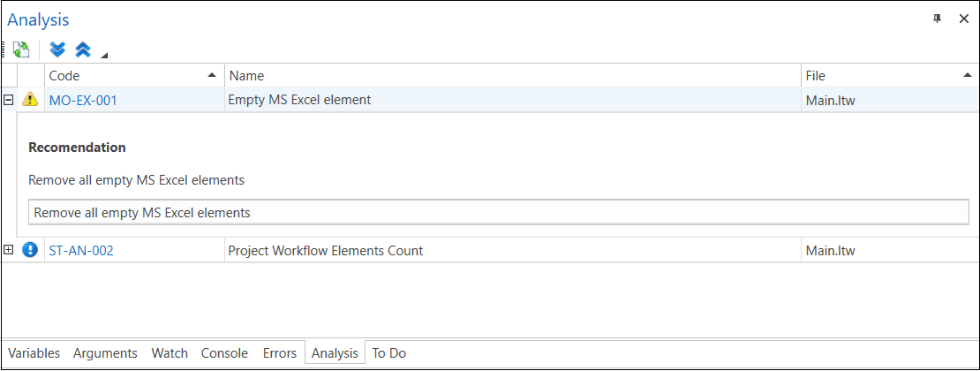This screenshot has width=980, height=371.
Task: Open the Arguments tab
Action: point(105,352)
